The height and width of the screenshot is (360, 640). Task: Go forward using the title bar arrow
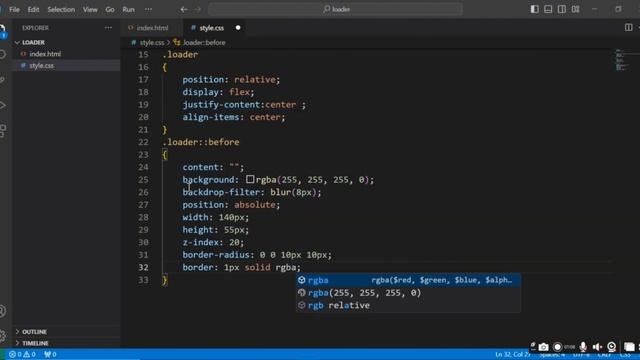tap(198, 9)
